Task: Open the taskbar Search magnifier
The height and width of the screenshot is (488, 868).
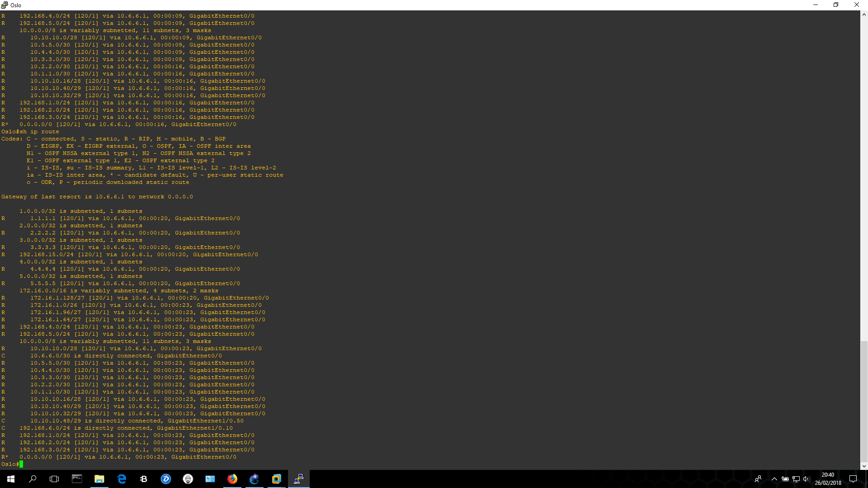Action: click(x=33, y=479)
